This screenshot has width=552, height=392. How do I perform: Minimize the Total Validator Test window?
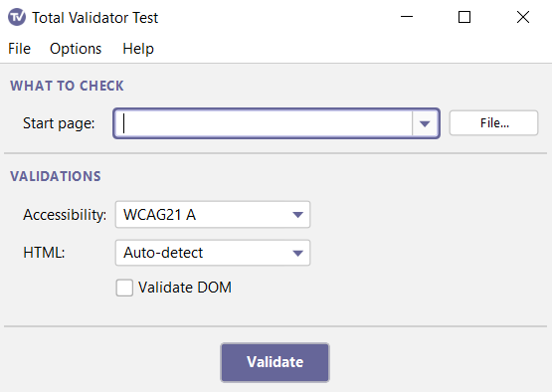tap(407, 17)
